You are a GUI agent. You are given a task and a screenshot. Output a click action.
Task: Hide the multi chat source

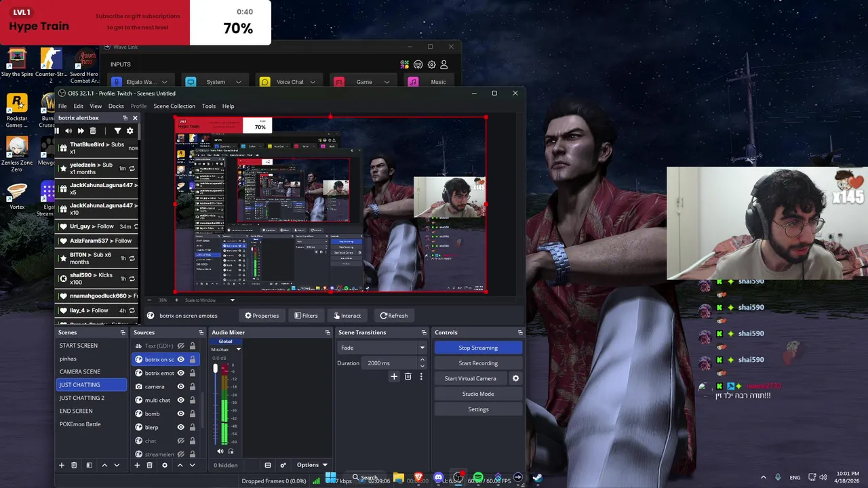[180, 400]
